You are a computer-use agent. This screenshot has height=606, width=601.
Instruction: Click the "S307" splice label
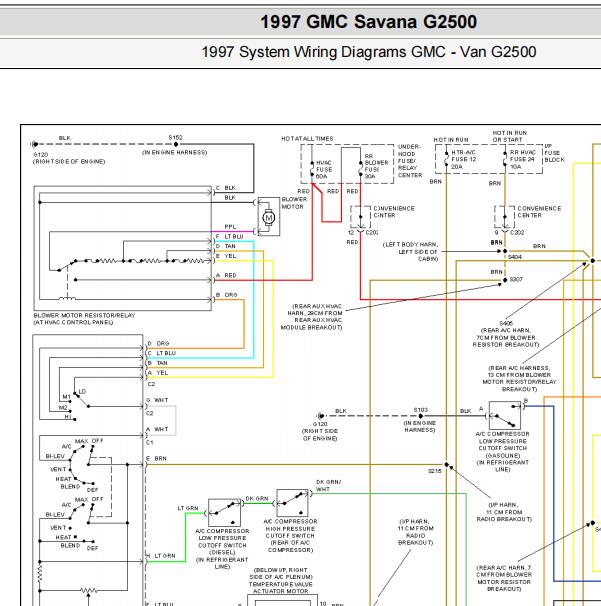coord(516,279)
